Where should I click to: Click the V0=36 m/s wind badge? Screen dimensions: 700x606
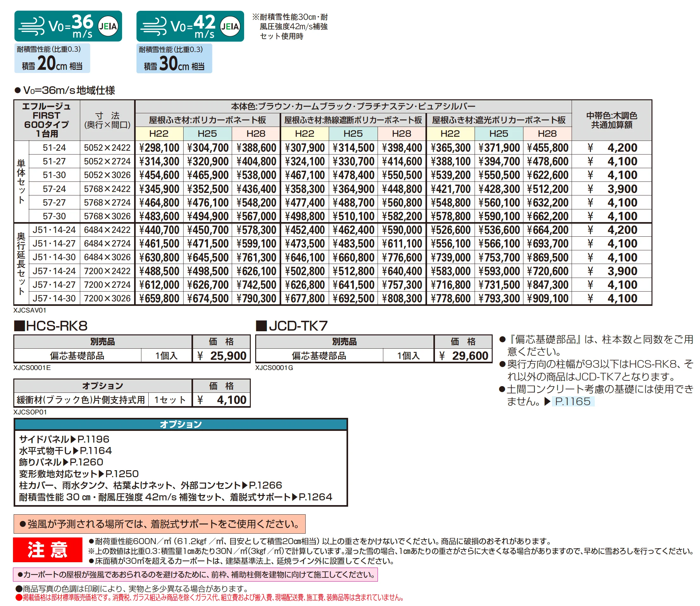[68, 26]
